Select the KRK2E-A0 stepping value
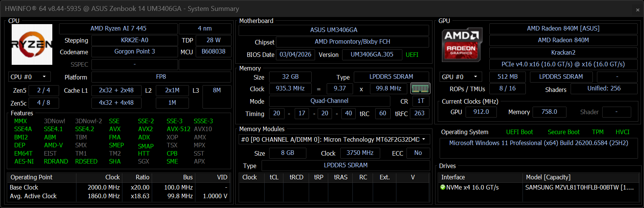The height and width of the screenshot is (208, 644). click(x=134, y=40)
